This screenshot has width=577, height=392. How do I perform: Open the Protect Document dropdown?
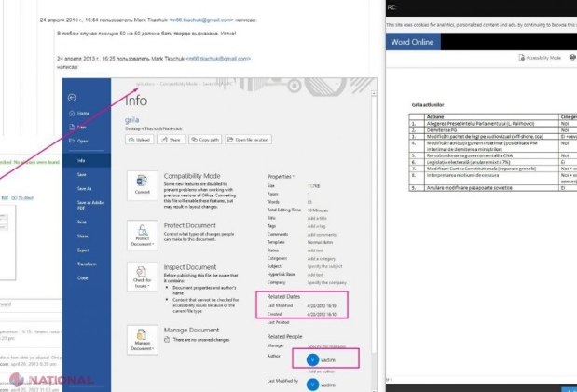click(x=142, y=236)
